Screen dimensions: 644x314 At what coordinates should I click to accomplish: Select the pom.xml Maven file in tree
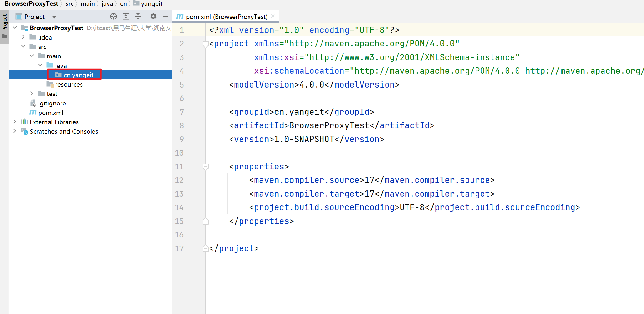tap(51, 113)
